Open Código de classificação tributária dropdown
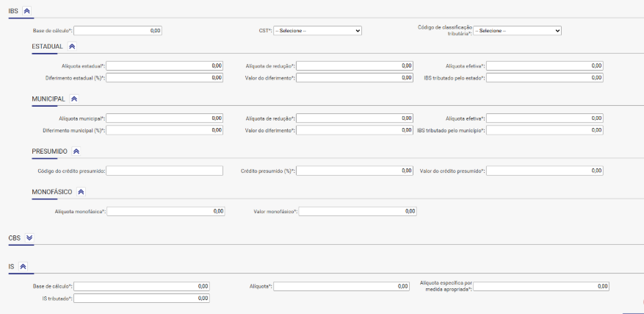 coord(517,31)
